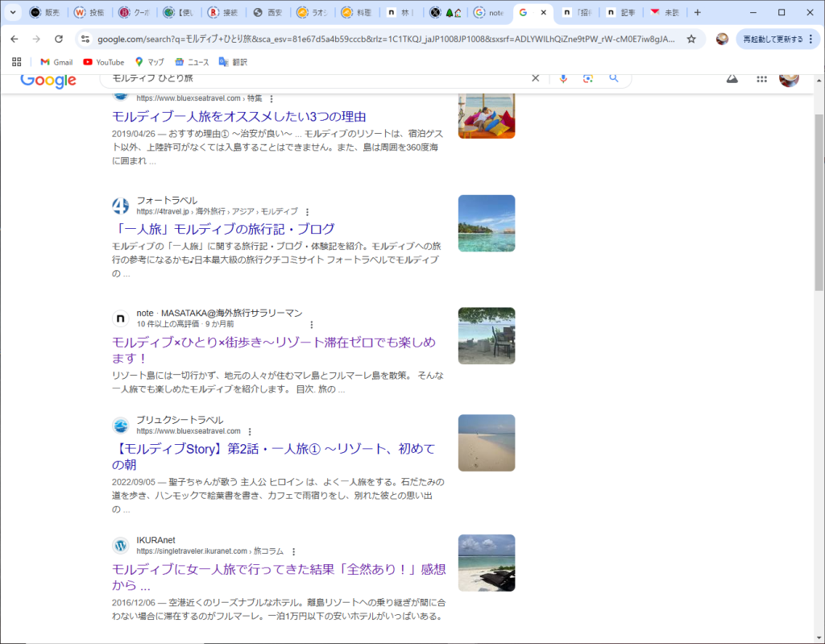Open more options for the IKURAnet result
The height and width of the screenshot is (644, 825).
[x=293, y=552]
